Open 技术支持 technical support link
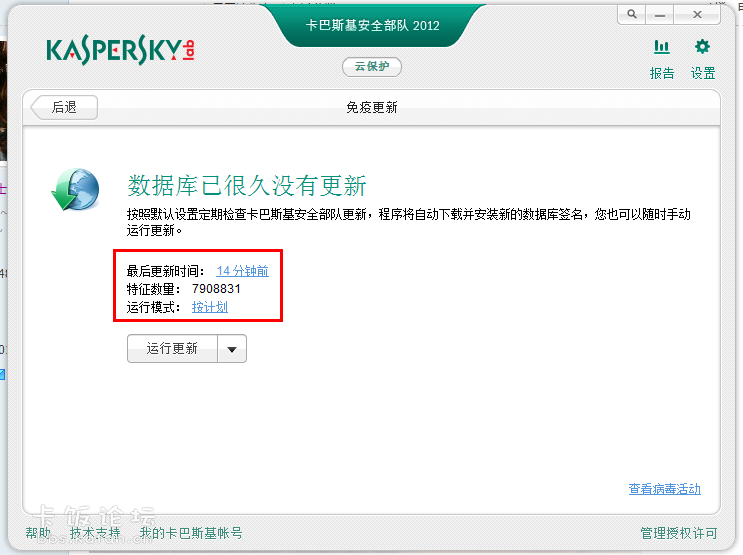Screen dimensions: 743x555 coord(95,533)
